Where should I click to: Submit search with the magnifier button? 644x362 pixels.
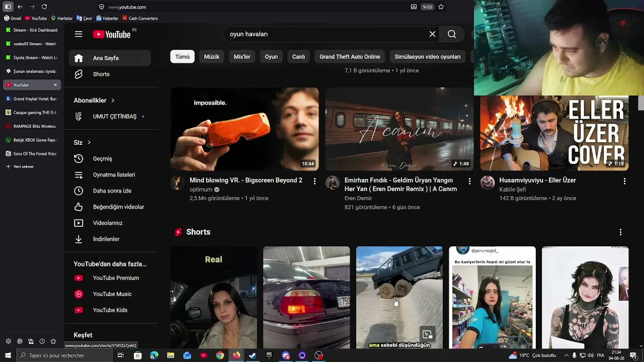pos(452,34)
